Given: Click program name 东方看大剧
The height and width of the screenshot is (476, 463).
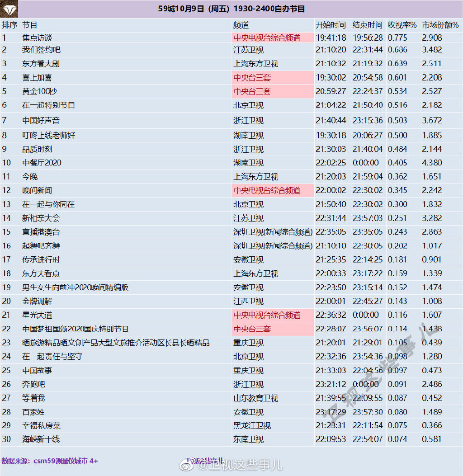Looking at the screenshot, I should (x=41, y=64).
